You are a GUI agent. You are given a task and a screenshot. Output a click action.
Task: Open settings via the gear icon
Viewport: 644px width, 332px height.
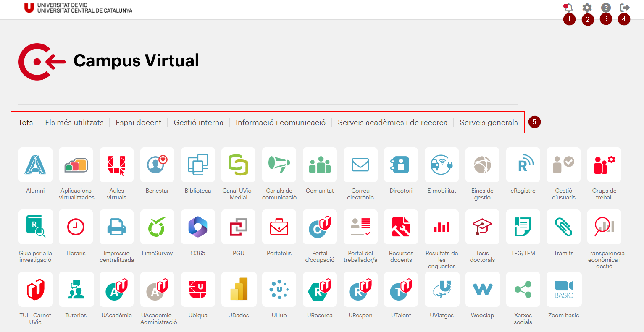(x=587, y=8)
